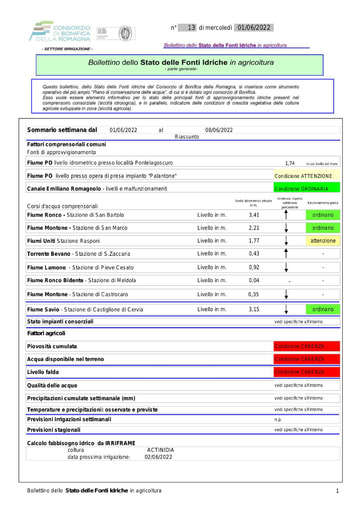The width and height of the screenshot is (362, 512).
Task: Click the 'Stato impianti consorziali' row label
Action: (60, 322)
